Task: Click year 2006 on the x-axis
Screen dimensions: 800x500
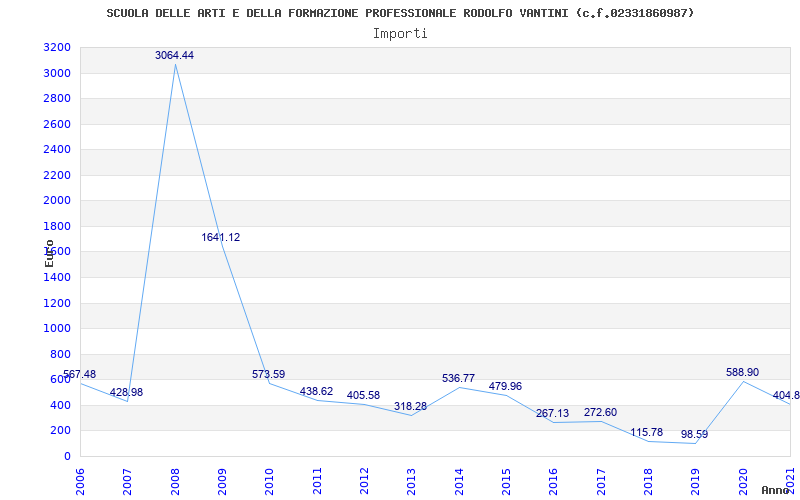Action: pos(80,481)
